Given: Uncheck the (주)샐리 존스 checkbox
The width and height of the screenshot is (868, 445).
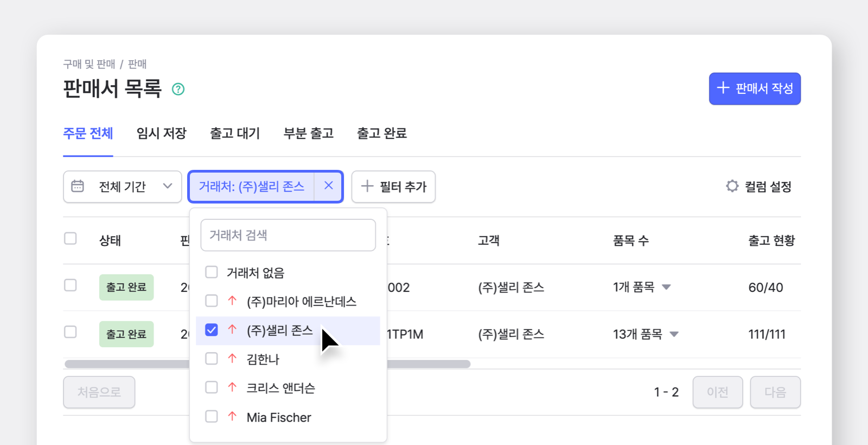Looking at the screenshot, I should (212, 329).
